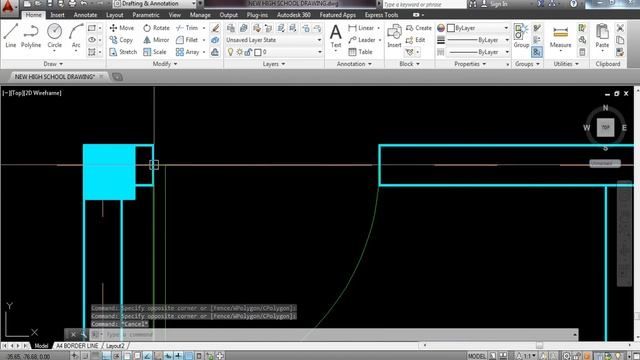The height and width of the screenshot is (360, 640).
Task: Select the Circle tool
Action: tap(54, 36)
